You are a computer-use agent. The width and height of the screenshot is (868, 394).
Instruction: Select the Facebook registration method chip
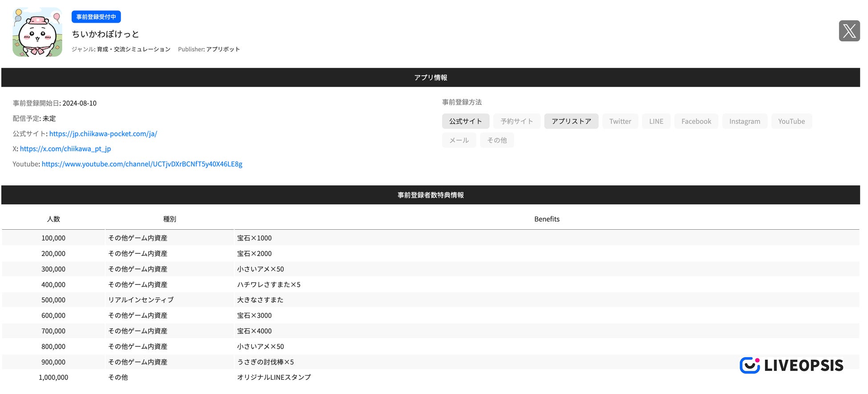tap(696, 121)
